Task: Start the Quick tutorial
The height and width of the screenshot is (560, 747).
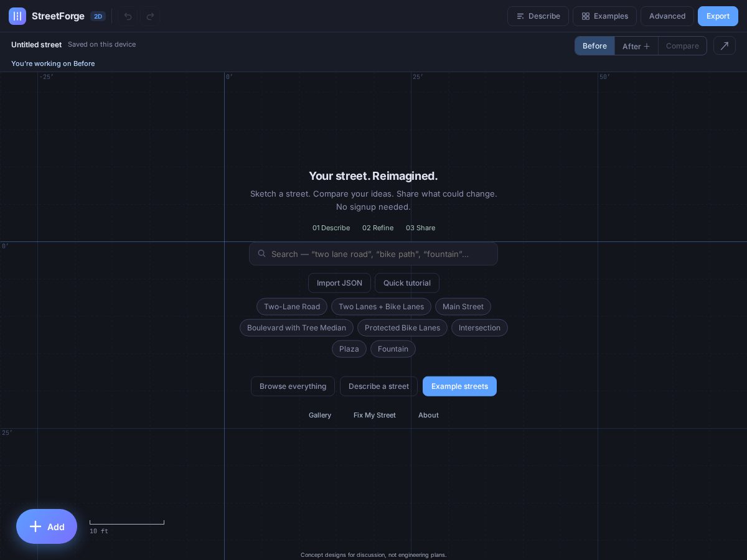Action: point(407,283)
